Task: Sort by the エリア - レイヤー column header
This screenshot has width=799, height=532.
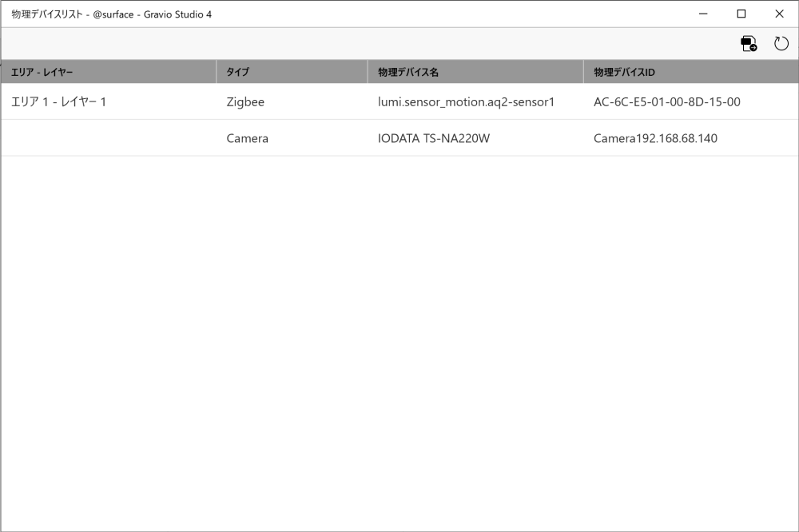Action: click(42, 72)
